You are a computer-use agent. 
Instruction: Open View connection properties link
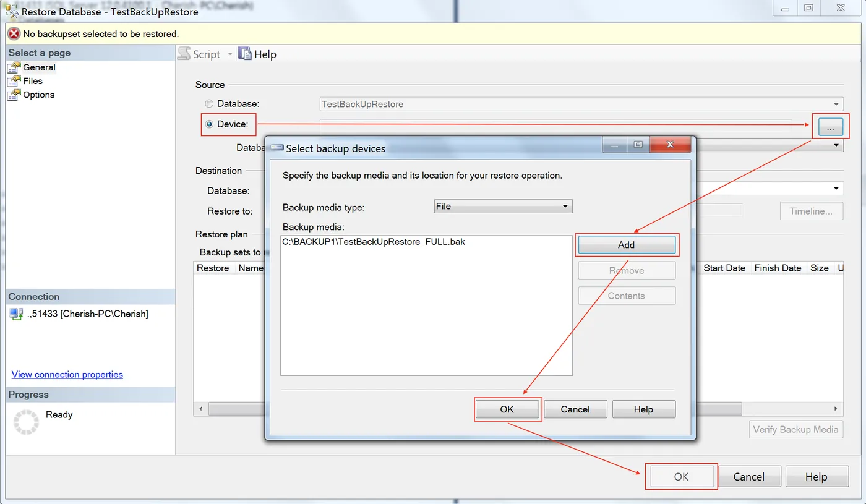(x=67, y=374)
